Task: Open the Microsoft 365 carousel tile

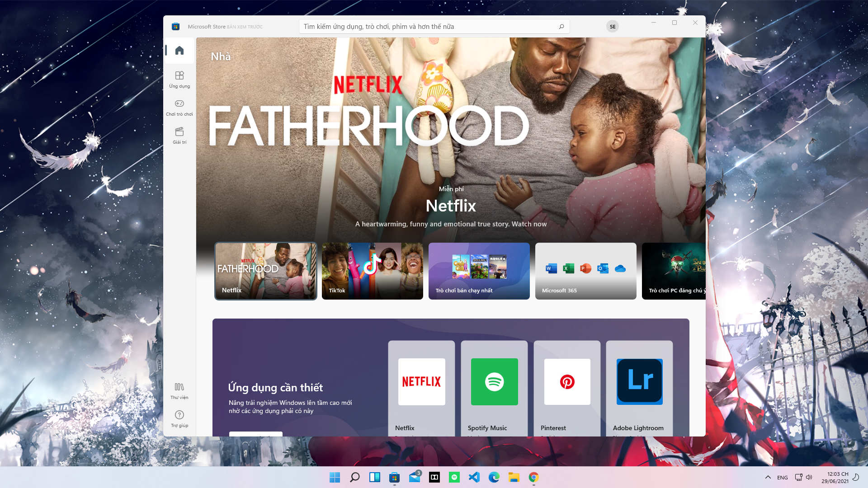Action: coord(586,271)
